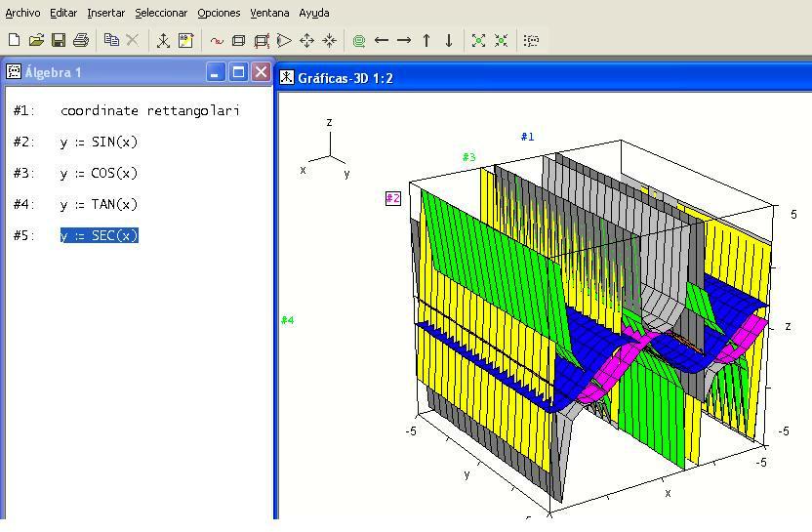Click the Gráficas-3D 1:2 title bar
The image size is (812, 532).
[x=544, y=78]
